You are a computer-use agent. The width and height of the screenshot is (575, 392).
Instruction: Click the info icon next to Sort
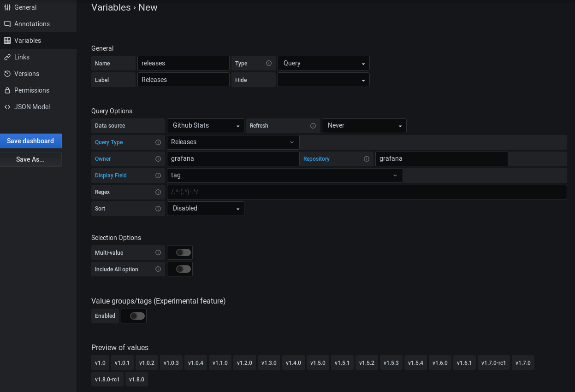coord(158,208)
